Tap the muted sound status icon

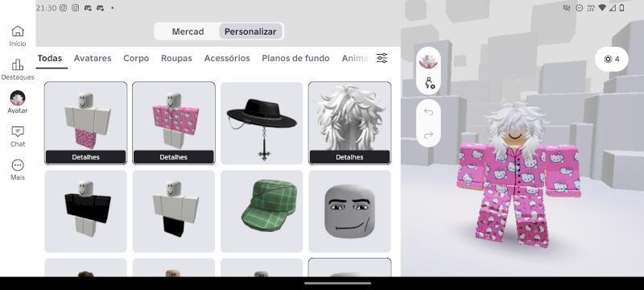tap(567, 8)
